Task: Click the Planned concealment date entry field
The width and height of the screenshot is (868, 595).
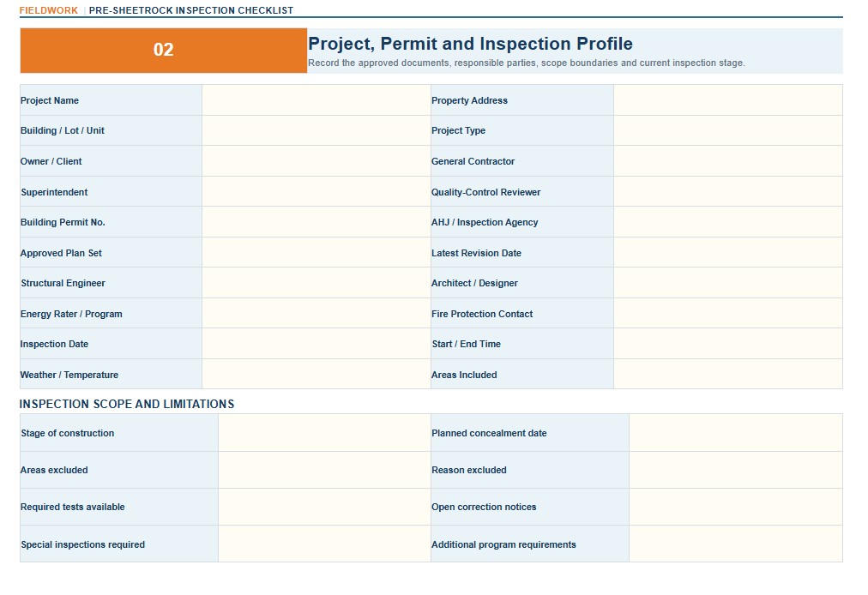Action: tap(736, 433)
